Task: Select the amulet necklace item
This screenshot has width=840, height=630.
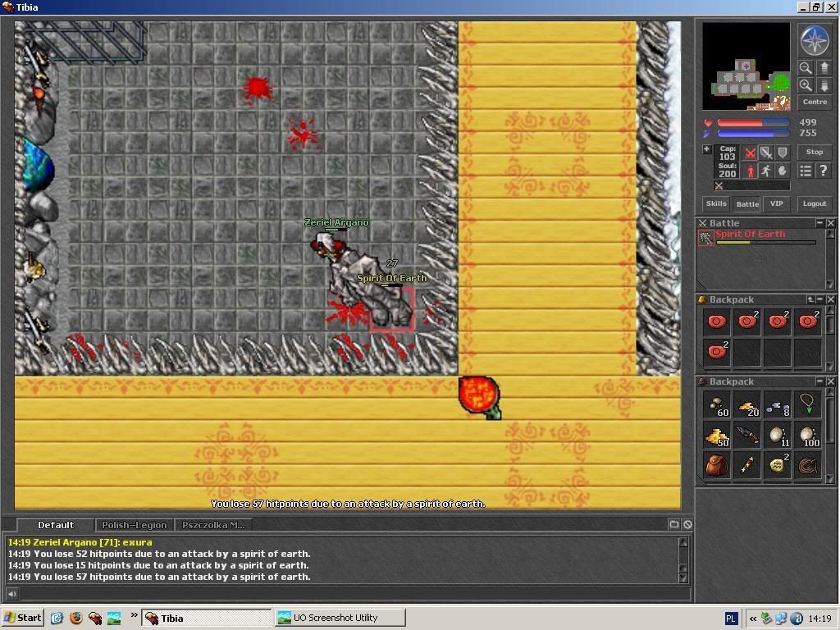Action: (x=808, y=405)
